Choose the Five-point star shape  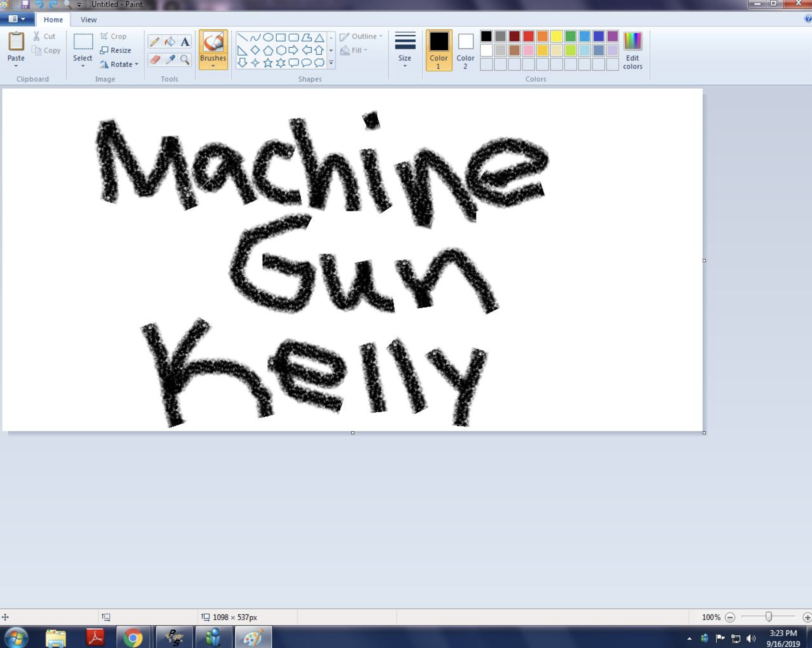(x=268, y=63)
